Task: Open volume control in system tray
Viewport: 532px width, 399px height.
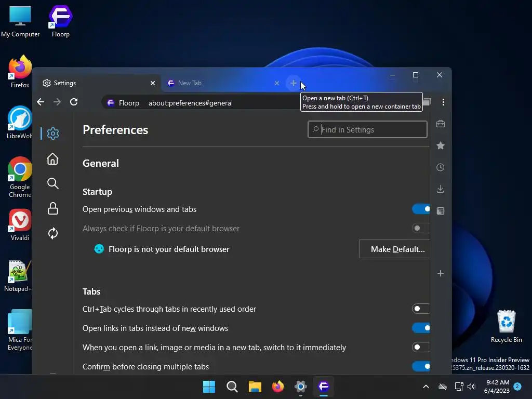Action: click(x=471, y=387)
